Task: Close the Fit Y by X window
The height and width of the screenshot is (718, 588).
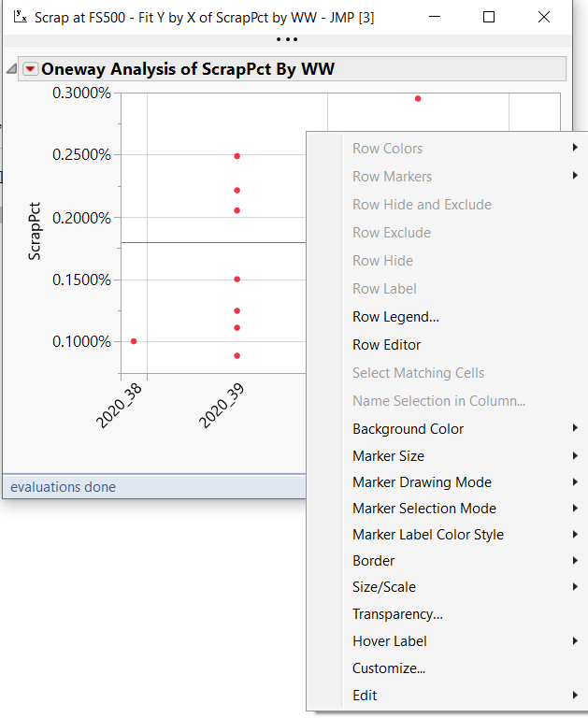Action: [x=544, y=17]
